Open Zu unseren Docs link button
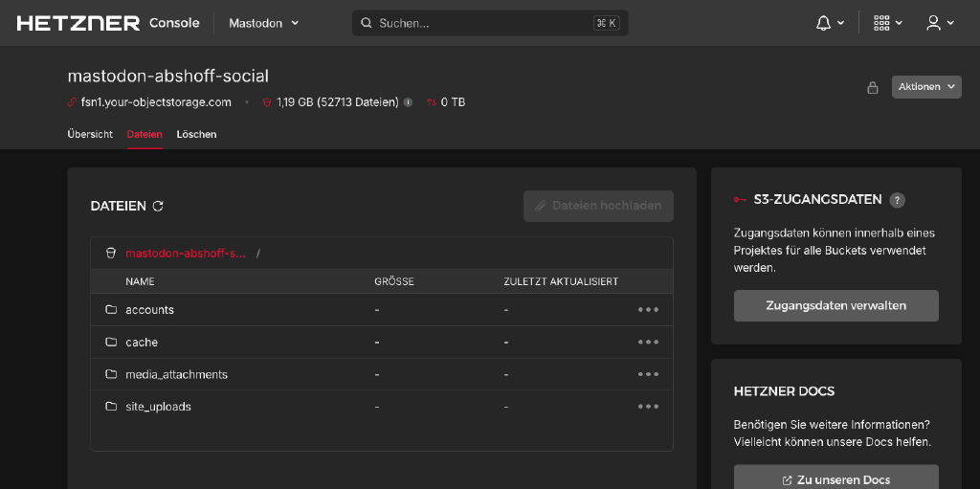The width and height of the screenshot is (980, 489). coord(835,479)
